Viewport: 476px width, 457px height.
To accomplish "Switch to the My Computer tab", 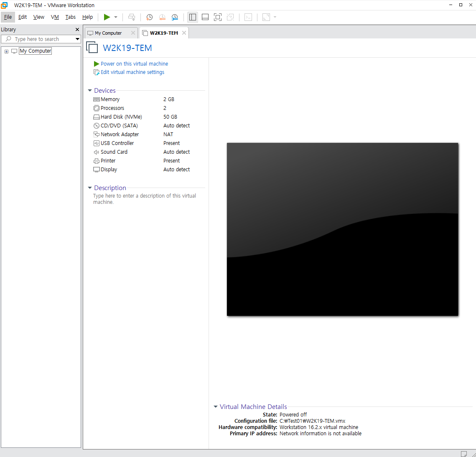I will tap(108, 33).
